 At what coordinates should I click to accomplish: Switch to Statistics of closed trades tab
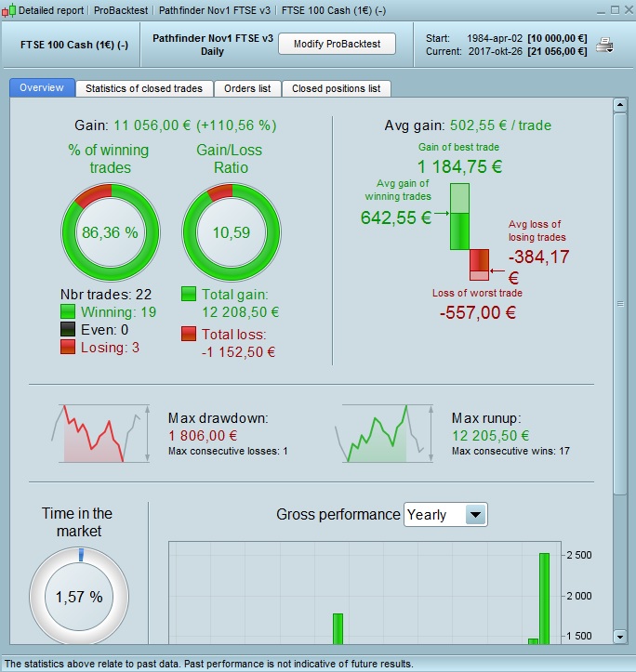pos(144,88)
